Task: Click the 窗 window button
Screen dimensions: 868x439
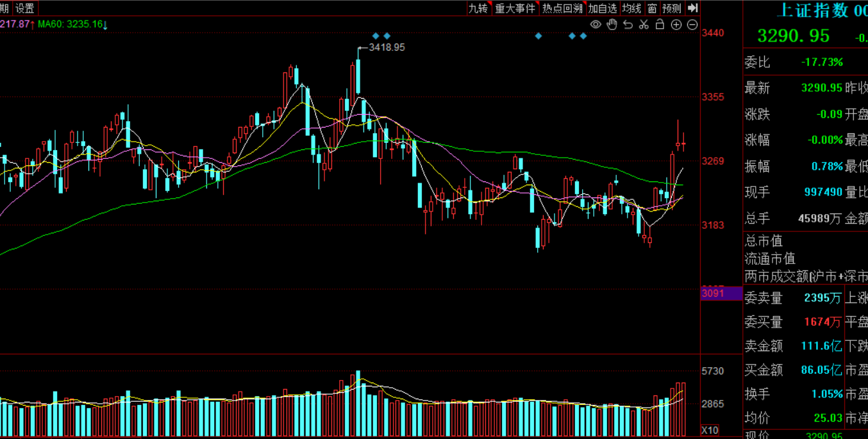Action: 652,8
